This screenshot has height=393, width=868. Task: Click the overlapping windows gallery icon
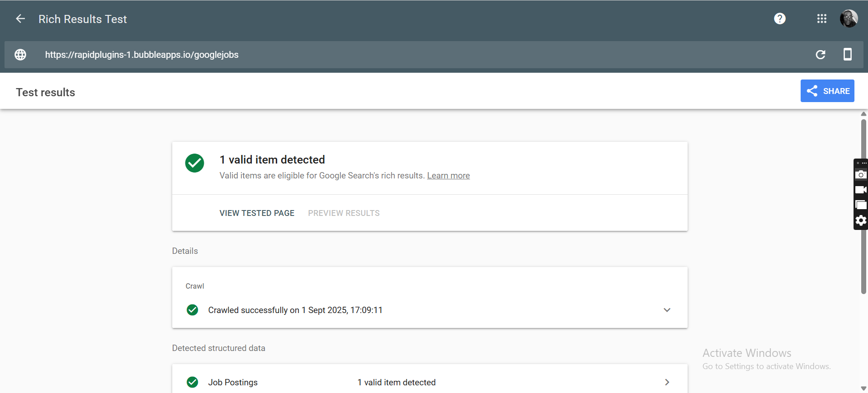click(861, 205)
